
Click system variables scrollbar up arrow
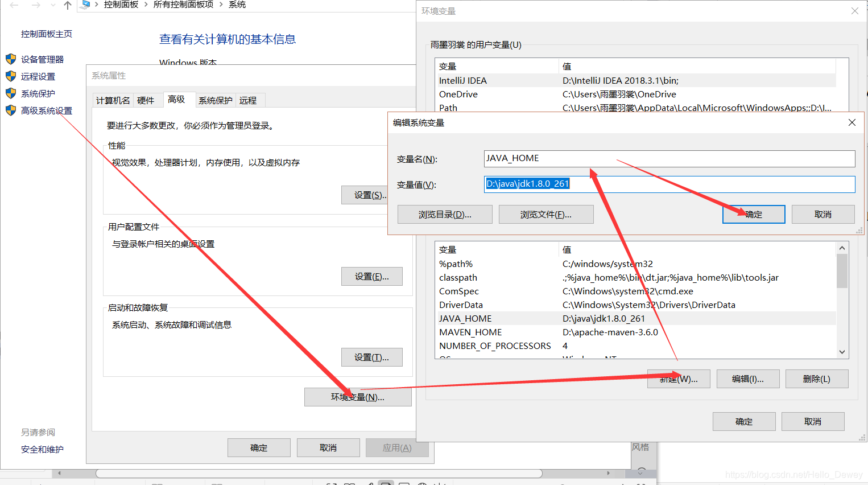coord(842,248)
